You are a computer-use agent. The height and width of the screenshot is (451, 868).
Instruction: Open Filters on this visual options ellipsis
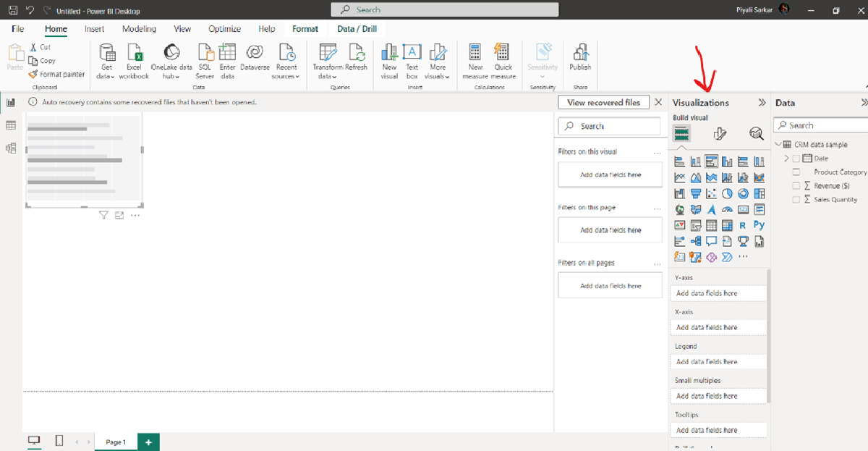[657, 153]
